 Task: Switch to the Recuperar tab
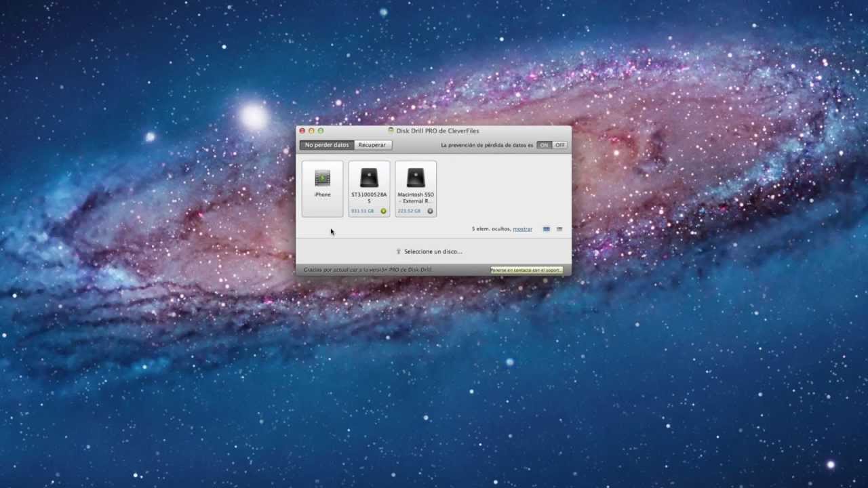coord(372,145)
